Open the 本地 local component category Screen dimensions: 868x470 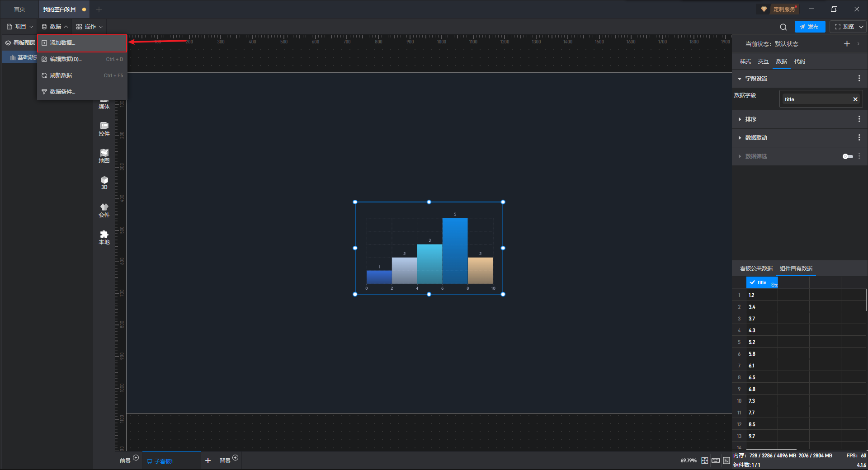coord(104,238)
